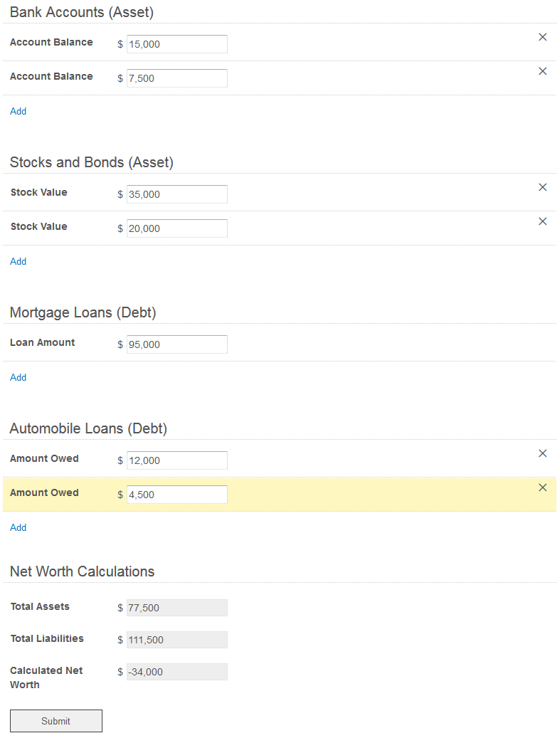This screenshot has width=560, height=738.
Task: Click the Amount Owed field showing 12,000
Action: click(176, 460)
